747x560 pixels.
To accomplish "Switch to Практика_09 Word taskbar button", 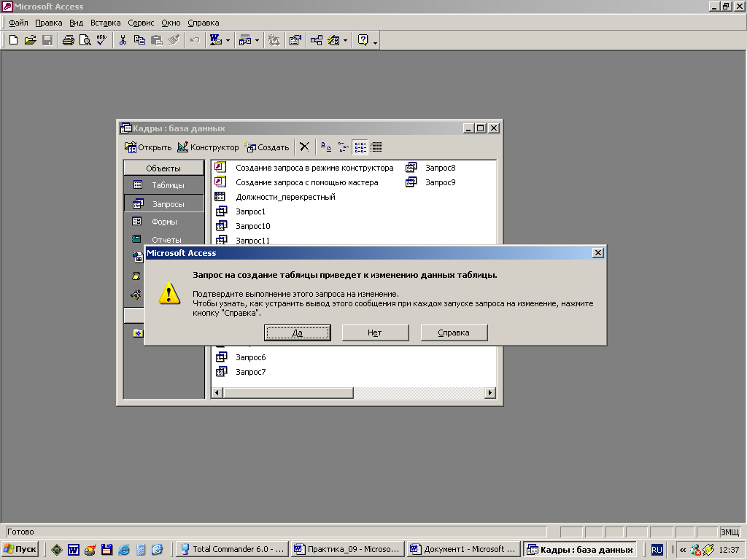I will [347, 549].
